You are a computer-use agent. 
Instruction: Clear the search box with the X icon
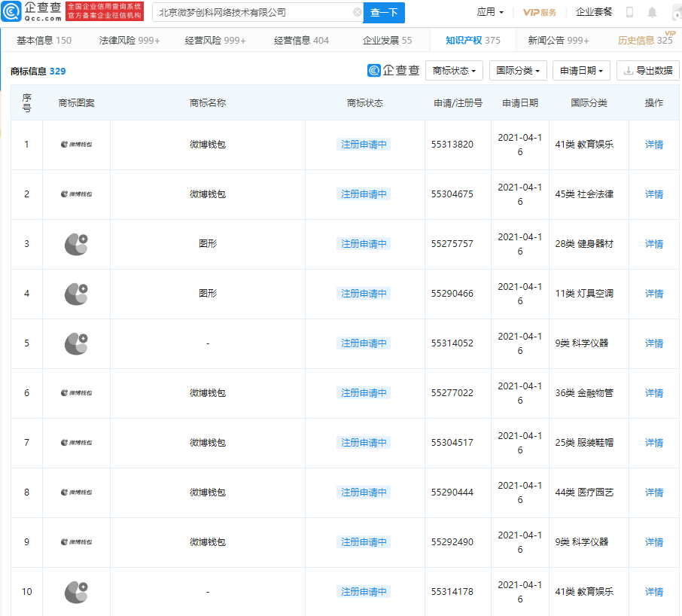[x=357, y=12]
